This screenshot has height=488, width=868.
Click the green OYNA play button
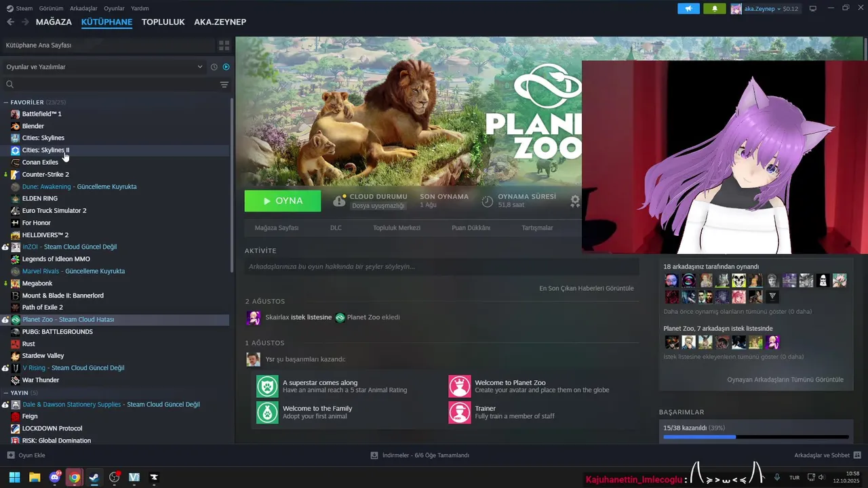pos(283,201)
